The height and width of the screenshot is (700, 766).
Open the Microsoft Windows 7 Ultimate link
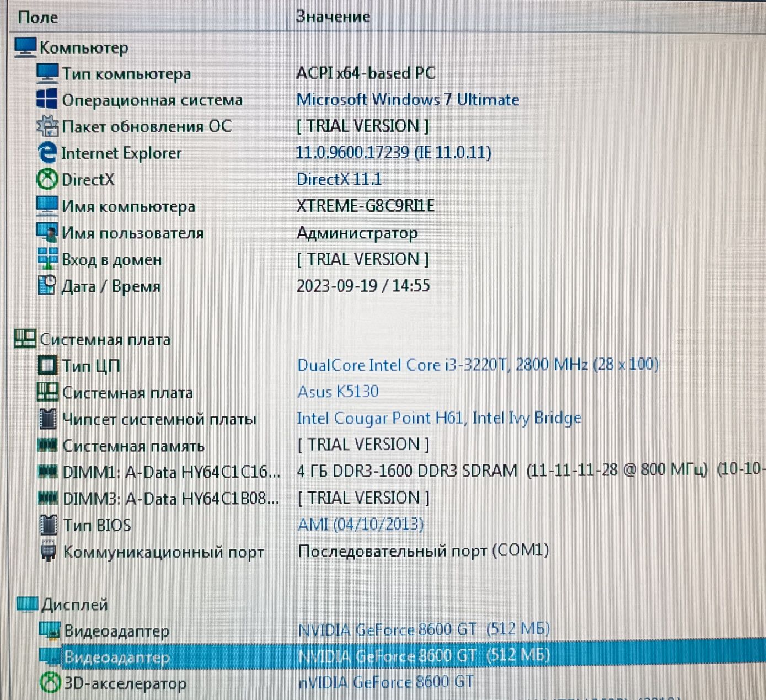point(408,99)
